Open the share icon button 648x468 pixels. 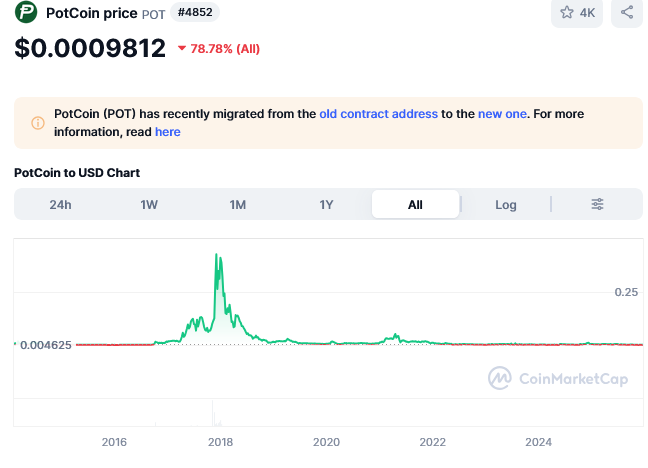click(627, 12)
